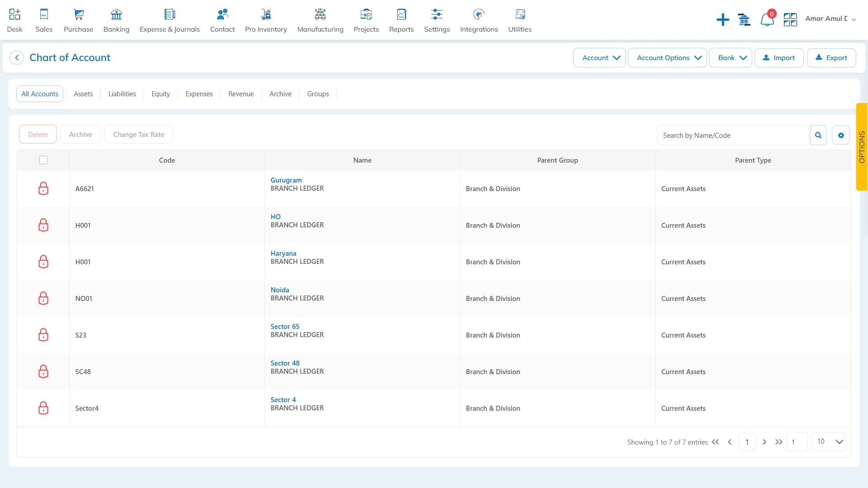
Task: Switch to the Groups tab
Action: [x=318, y=94]
